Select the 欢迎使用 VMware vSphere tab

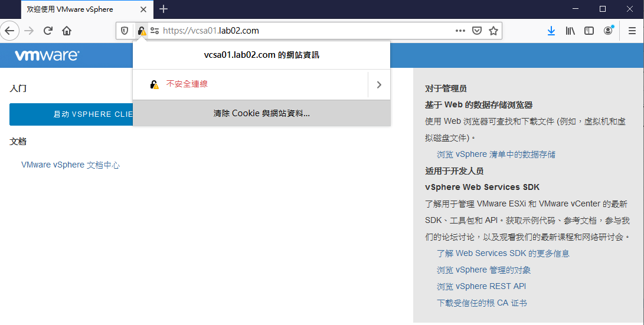87,9
